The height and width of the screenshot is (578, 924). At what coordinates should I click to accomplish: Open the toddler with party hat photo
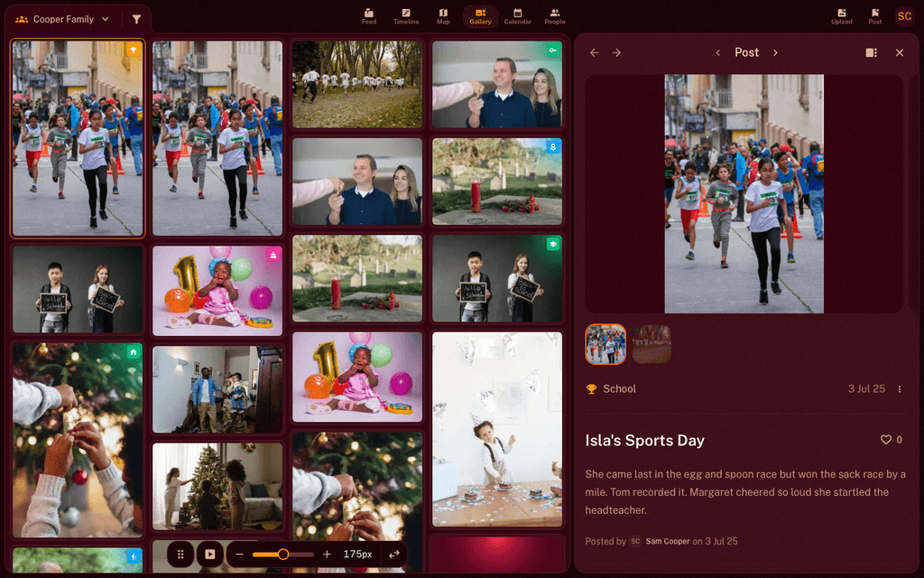[x=497, y=429]
